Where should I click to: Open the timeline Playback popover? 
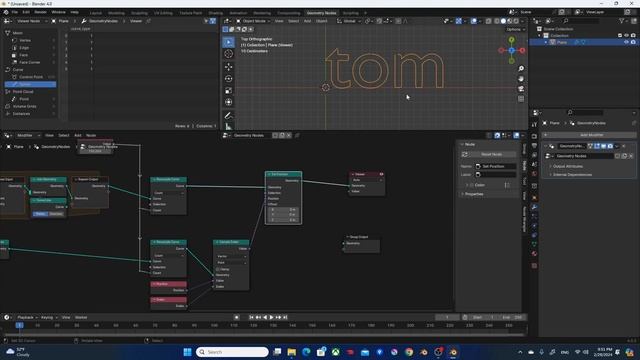[x=27, y=317]
